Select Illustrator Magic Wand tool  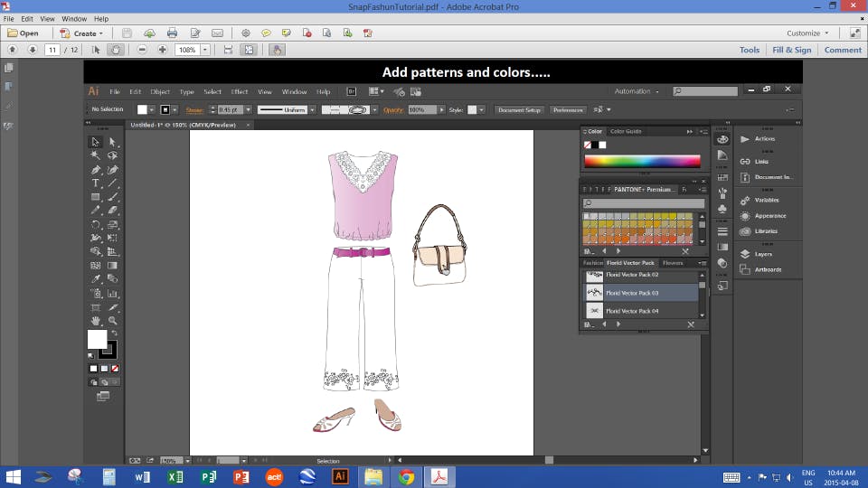click(x=95, y=156)
